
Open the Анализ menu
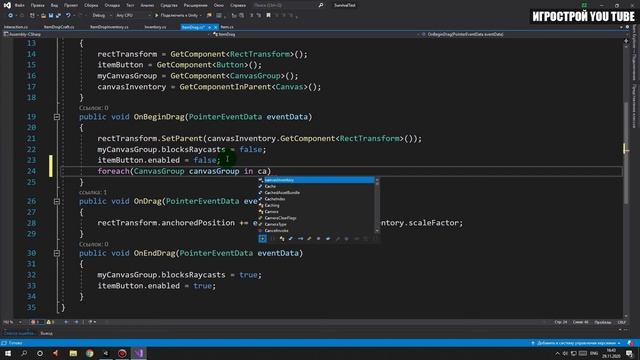point(147,5)
